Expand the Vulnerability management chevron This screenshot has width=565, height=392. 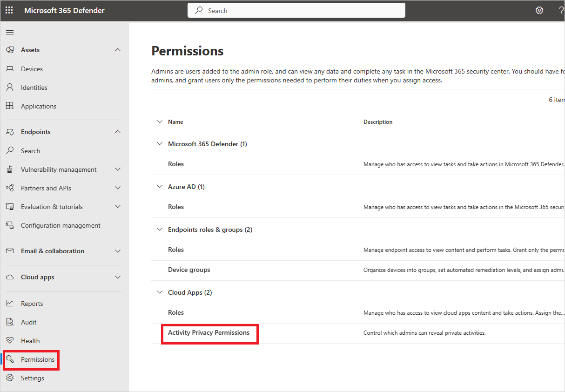click(118, 169)
